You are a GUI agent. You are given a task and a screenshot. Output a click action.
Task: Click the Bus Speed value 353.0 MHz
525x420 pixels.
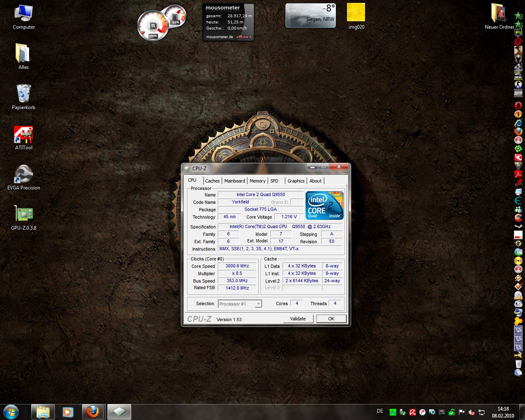[x=237, y=281]
